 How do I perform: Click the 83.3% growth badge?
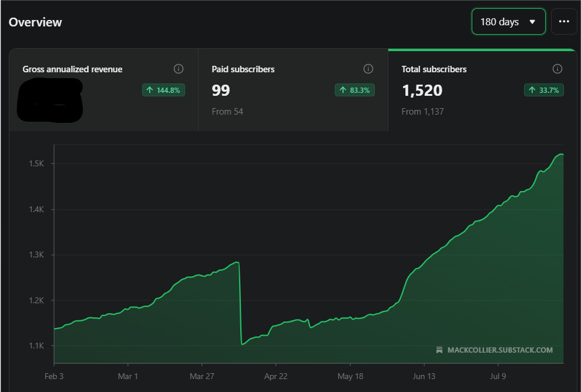coord(355,90)
